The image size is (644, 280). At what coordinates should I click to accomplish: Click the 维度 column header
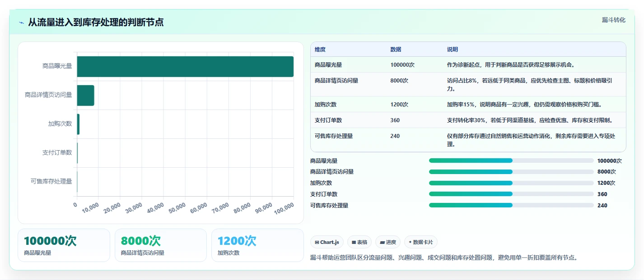(x=320, y=50)
